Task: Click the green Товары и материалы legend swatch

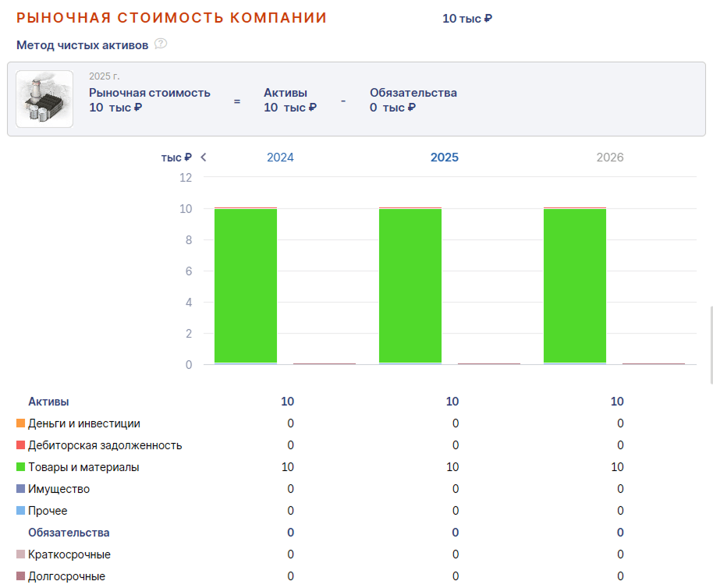Action: click(x=20, y=466)
